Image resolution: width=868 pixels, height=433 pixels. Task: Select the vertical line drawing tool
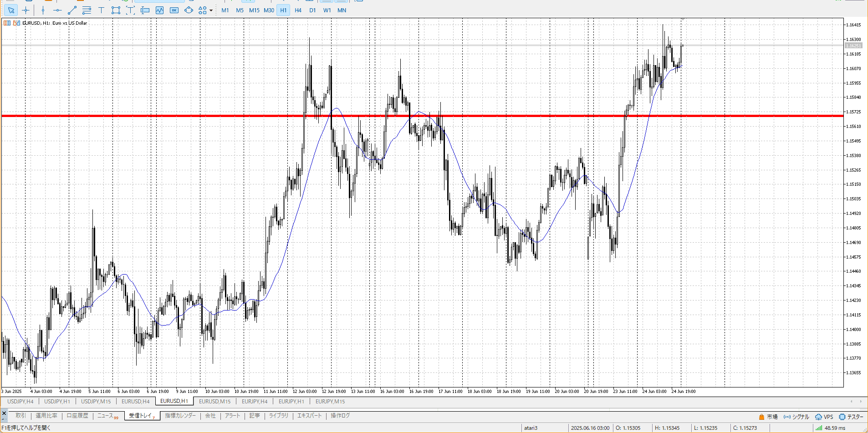(43, 10)
